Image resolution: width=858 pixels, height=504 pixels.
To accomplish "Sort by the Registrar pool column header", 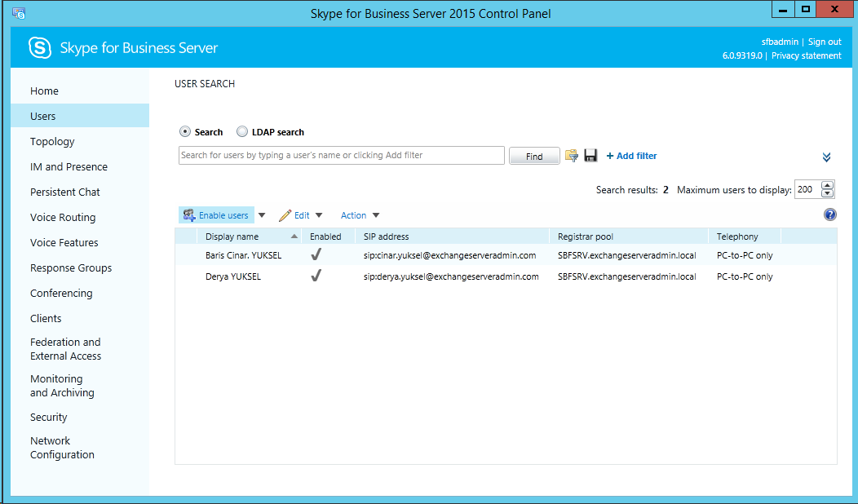I will click(x=628, y=237).
